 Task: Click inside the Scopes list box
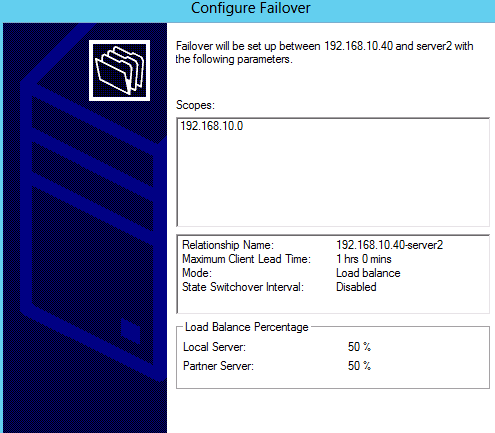[333, 172]
